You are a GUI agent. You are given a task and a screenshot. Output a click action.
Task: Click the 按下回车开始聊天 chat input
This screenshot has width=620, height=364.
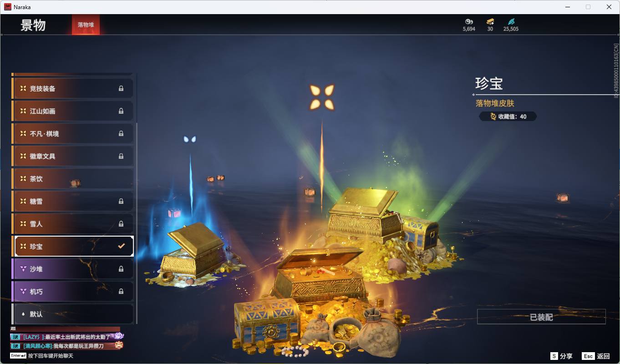click(x=51, y=356)
